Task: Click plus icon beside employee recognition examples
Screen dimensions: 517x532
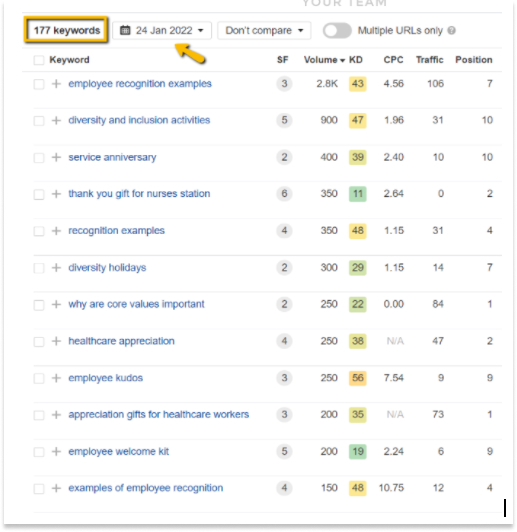Action: (56, 84)
